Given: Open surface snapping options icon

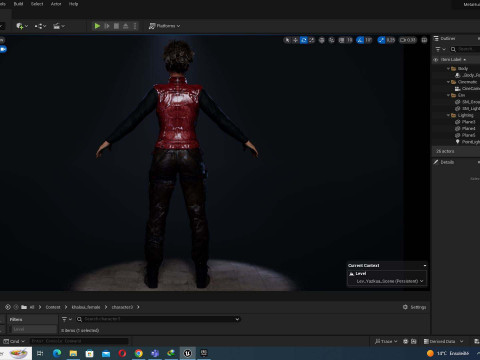Looking at the screenshot, I should coord(332,40).
